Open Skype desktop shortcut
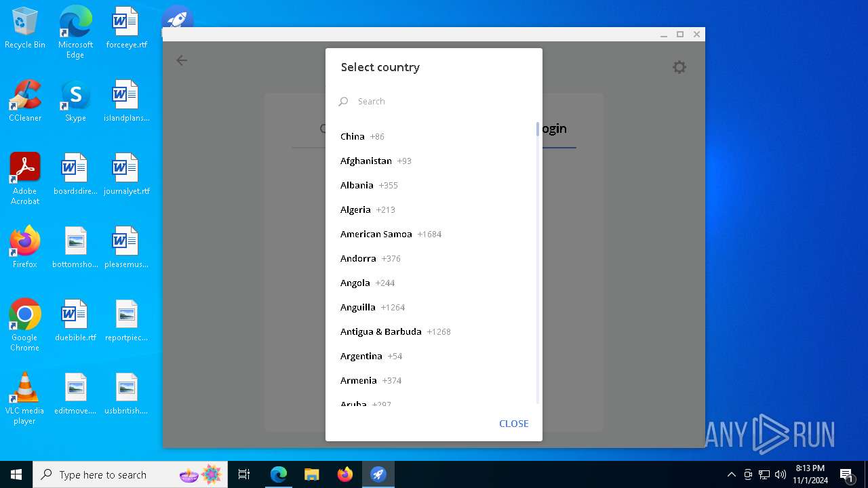868x488 pixels. 75,101
